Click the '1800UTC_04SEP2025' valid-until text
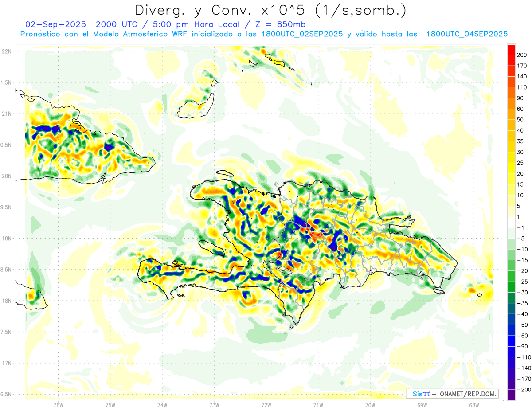 [467, 34]
